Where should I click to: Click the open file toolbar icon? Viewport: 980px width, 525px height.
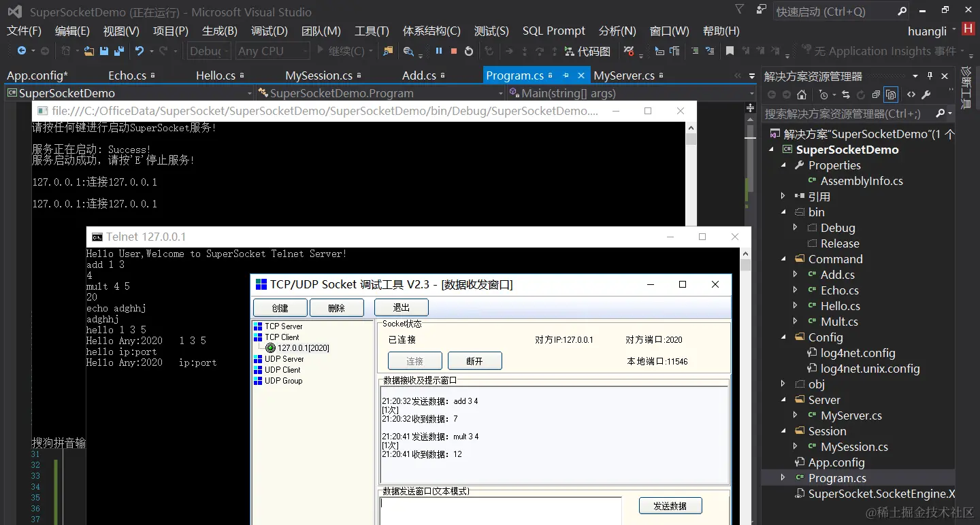click(88, 51)
